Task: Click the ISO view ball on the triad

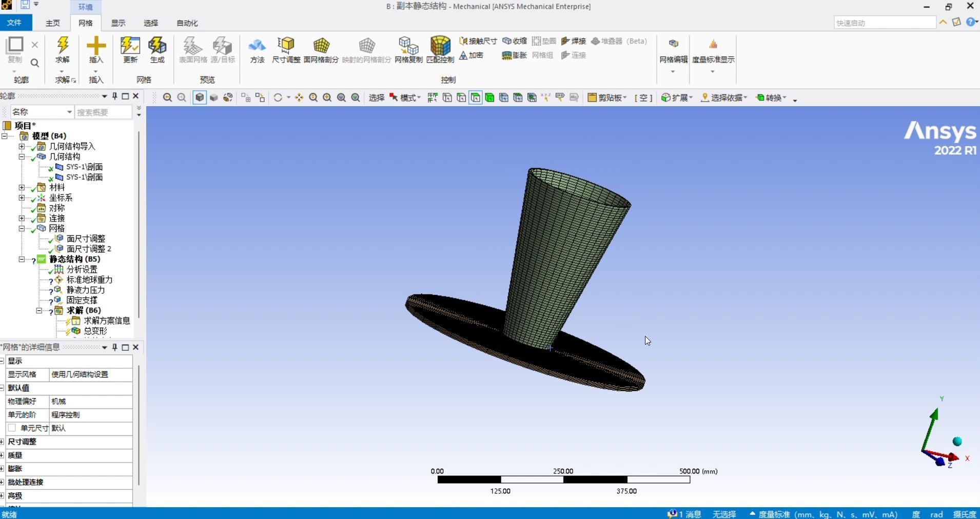Action: pyautogui.click(x=957, y=442)
